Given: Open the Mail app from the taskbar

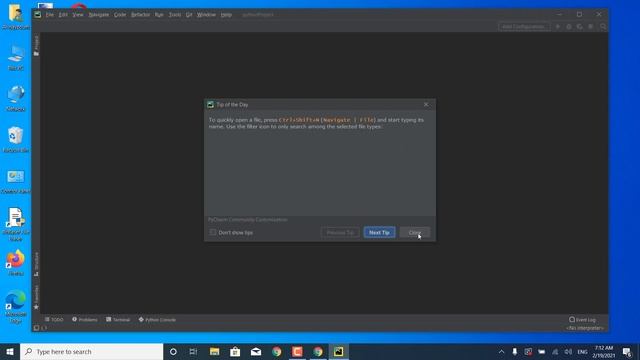Looking at the screenshot, I should coord(256,351).
